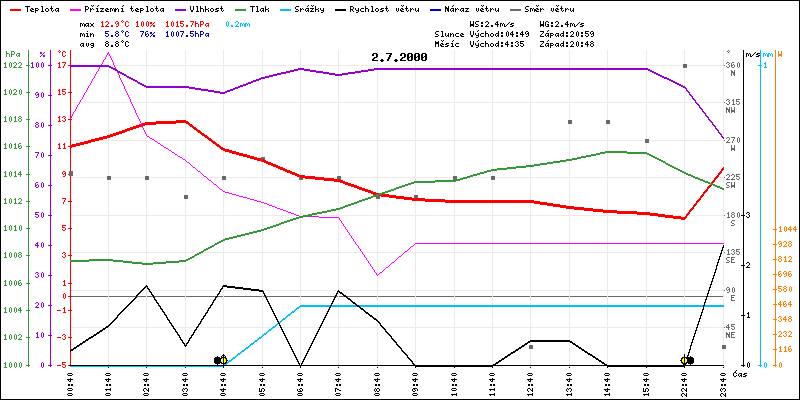This screenshot has height=400, width=800.
Task: Click the wind direction point near 360 N
Action: click(x=685, y=66)
